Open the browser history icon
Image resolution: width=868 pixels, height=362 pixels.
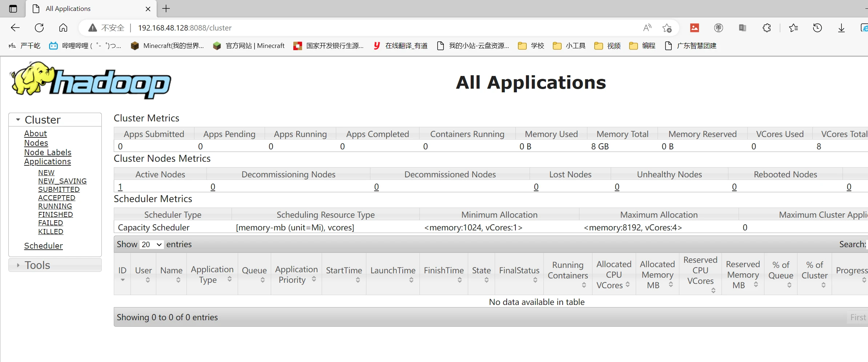click(x=817, y=28)
